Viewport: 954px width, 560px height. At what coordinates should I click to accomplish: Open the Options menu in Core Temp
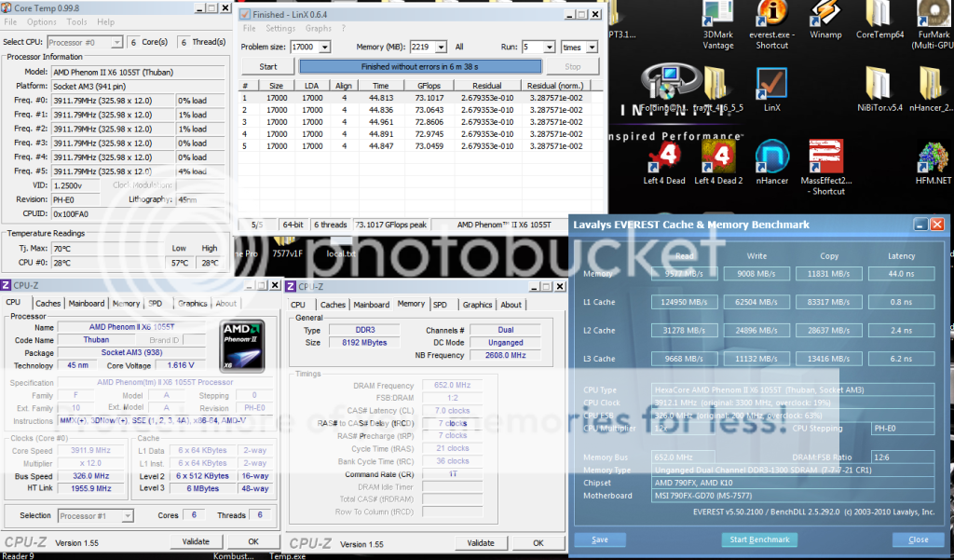click(41, 22)
